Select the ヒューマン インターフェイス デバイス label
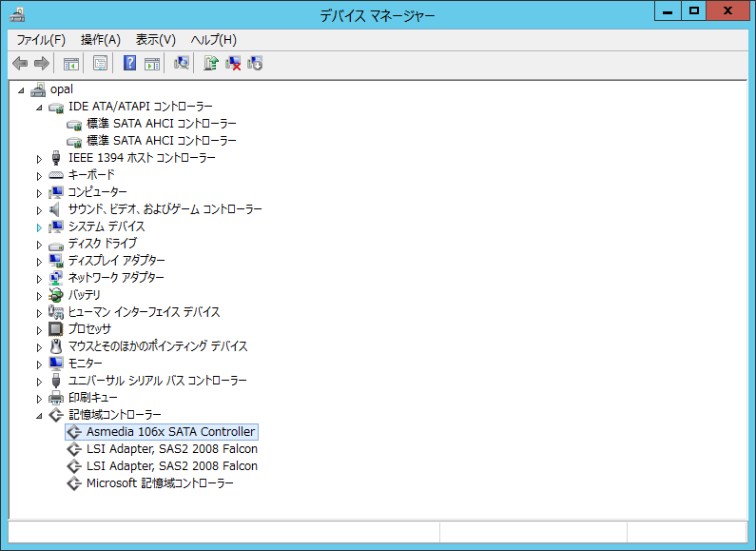 tap(144, 312)
